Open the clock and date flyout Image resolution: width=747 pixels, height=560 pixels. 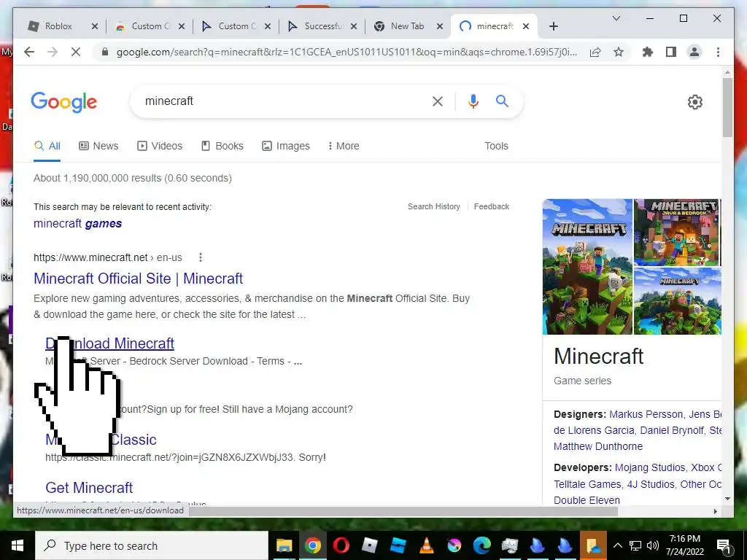(685, 545)
